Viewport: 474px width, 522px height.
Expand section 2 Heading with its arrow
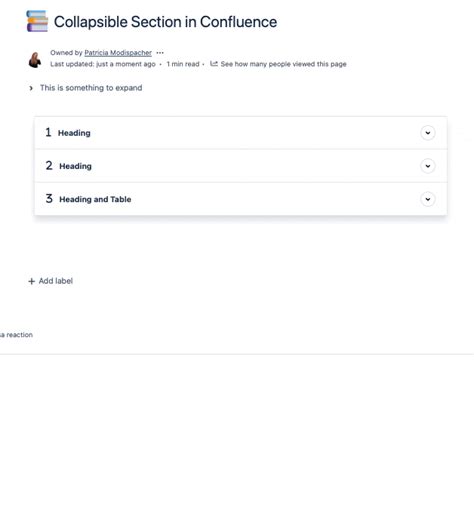pyautogui.click(x=428, y=166)
